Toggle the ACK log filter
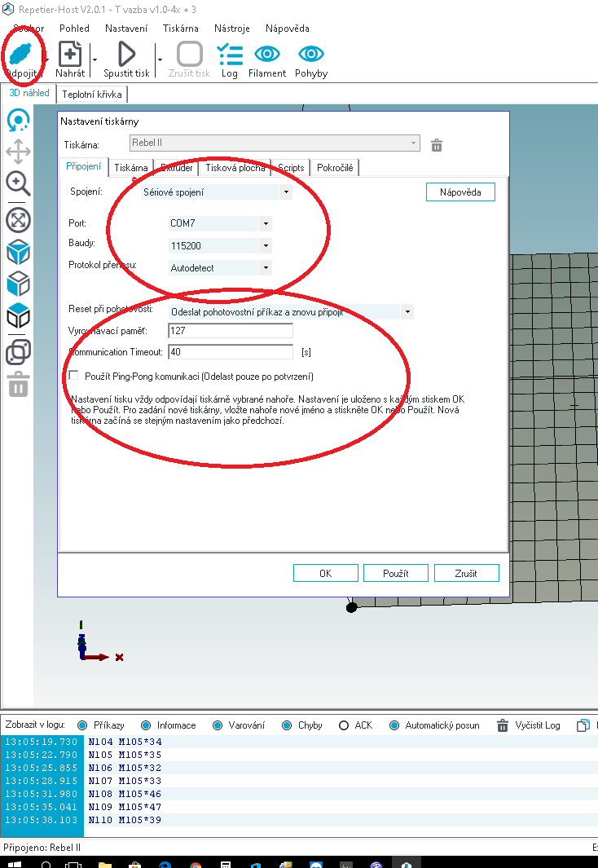 [344, 725]
